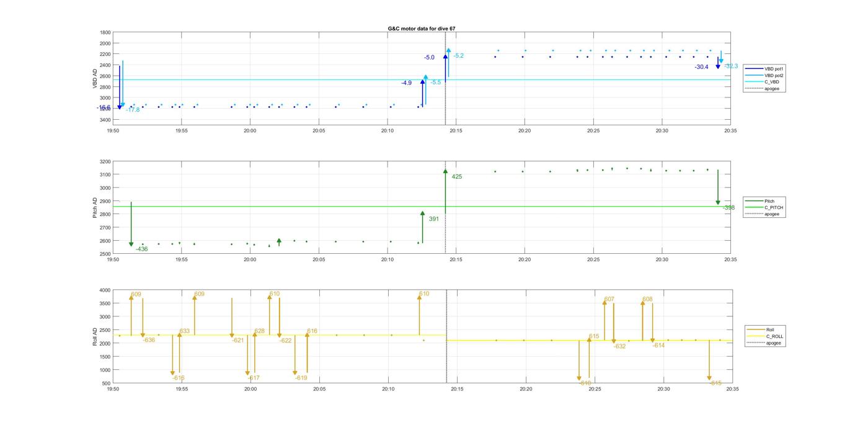Click the "1800" tick on VBD axis

(x=105, y=32)
